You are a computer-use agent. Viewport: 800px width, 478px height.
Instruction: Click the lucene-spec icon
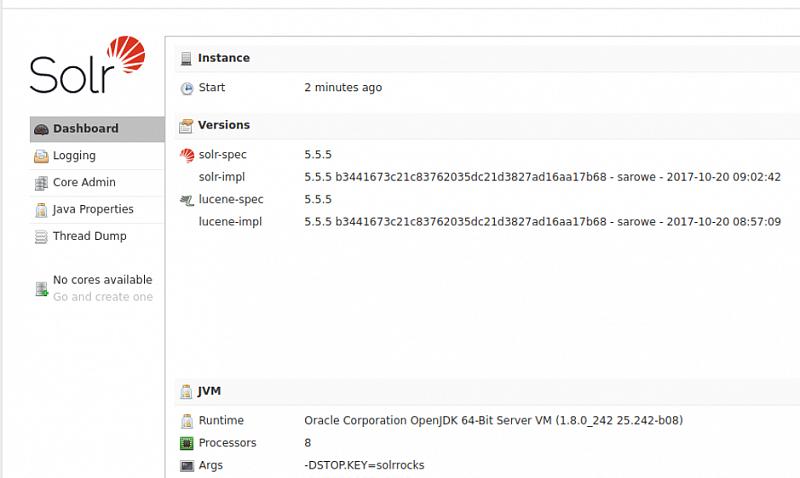tap(187, 200)
